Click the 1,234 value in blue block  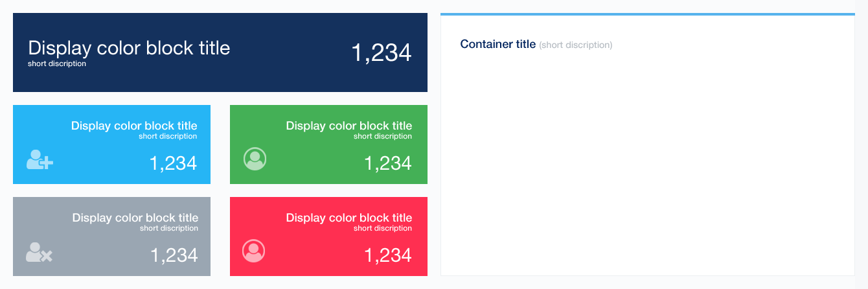point(173,163)
